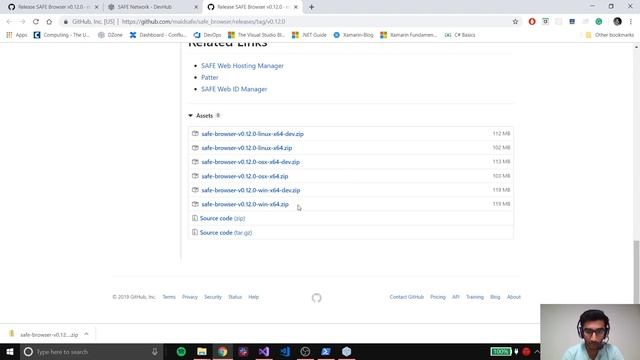Open Privacy footer link

[190, 297]
